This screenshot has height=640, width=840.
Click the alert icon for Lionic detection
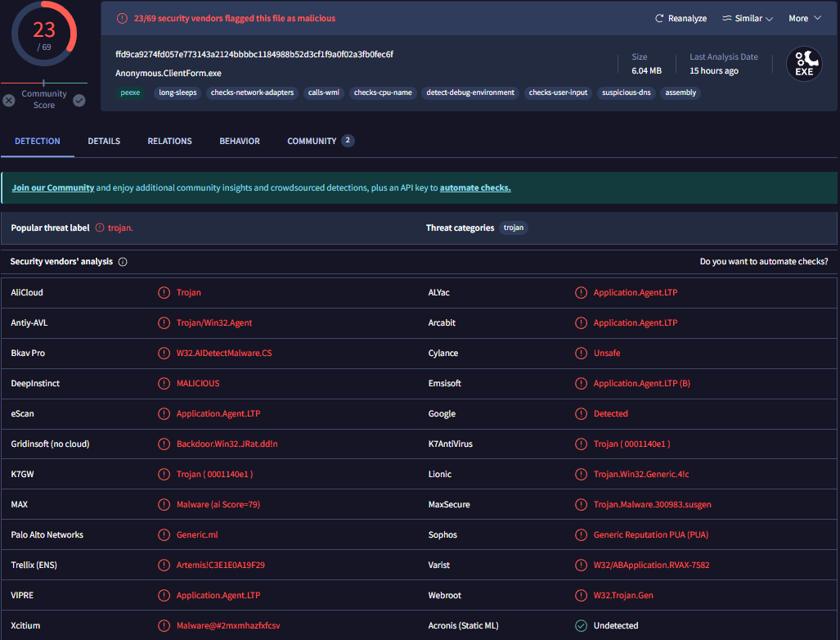[x=581, y=475]
